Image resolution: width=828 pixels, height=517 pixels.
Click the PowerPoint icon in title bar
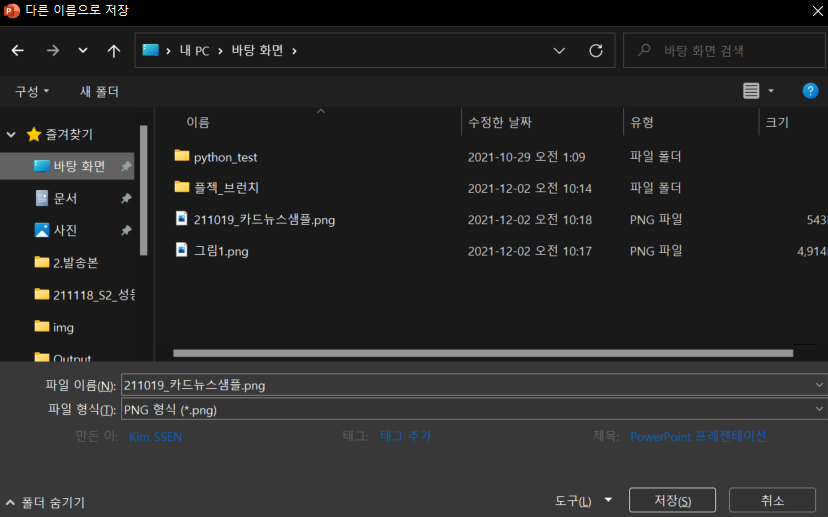[x=12, y=11]
